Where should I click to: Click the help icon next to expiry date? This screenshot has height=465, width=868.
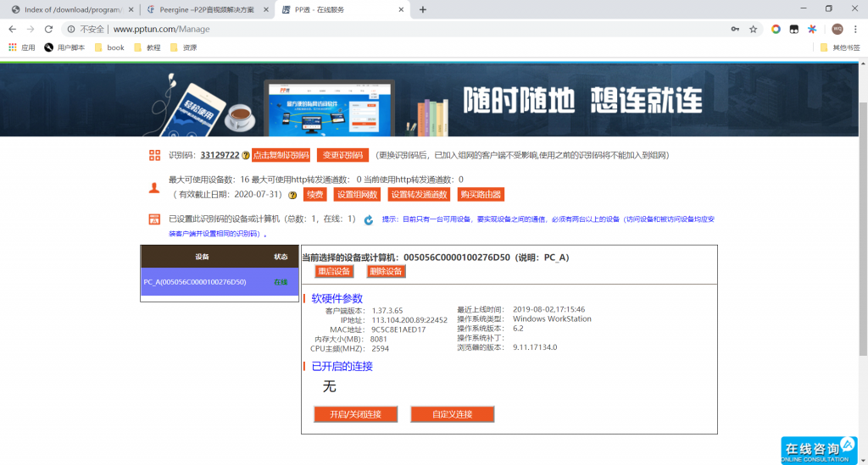[x=292, y=195]
